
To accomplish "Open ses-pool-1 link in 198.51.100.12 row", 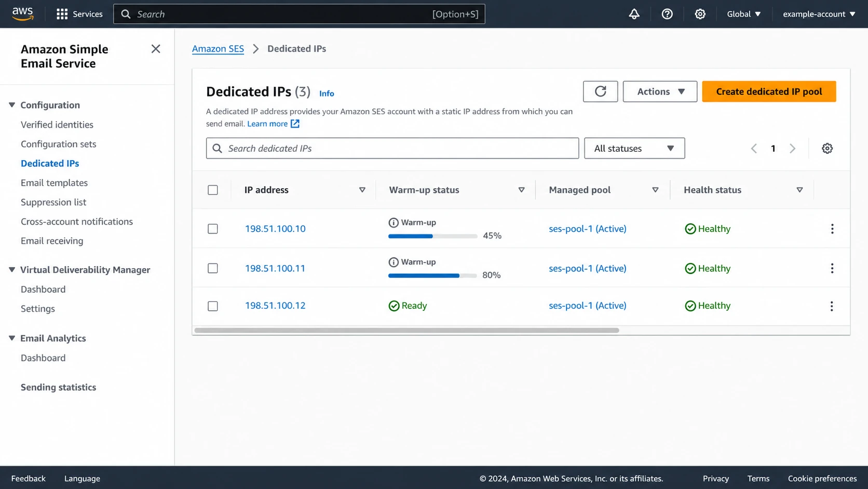I will coord(588,306).
